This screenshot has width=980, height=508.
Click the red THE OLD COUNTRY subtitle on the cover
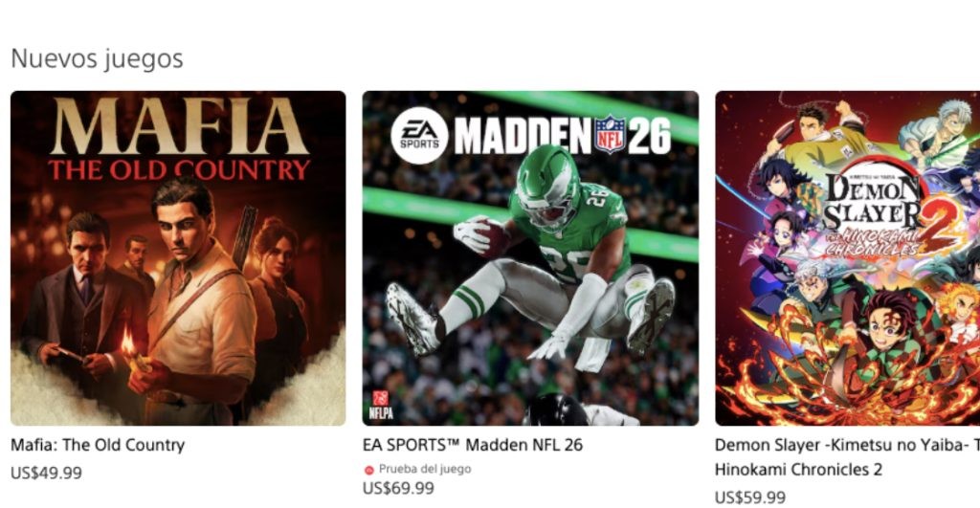pos(179,170)
